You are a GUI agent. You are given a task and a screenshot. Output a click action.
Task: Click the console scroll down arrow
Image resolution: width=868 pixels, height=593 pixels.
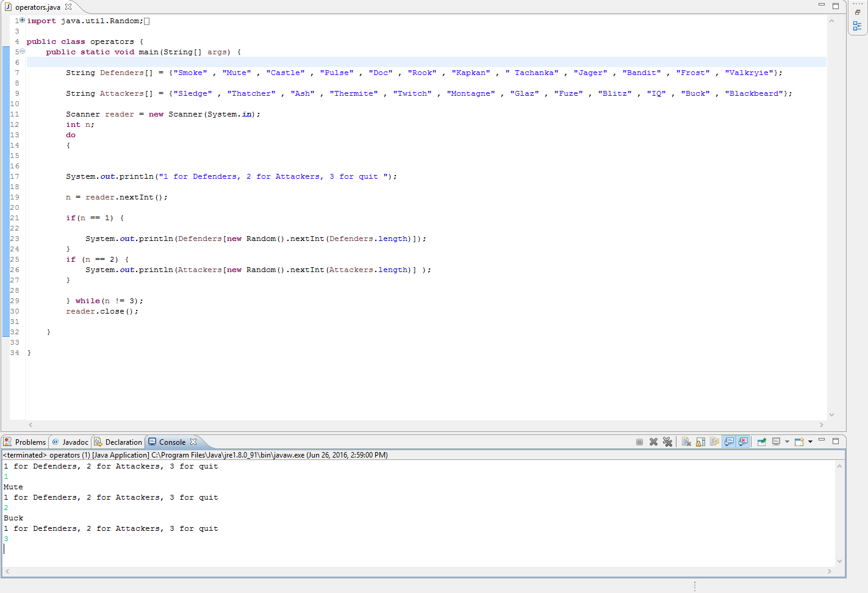coord(839,561)
